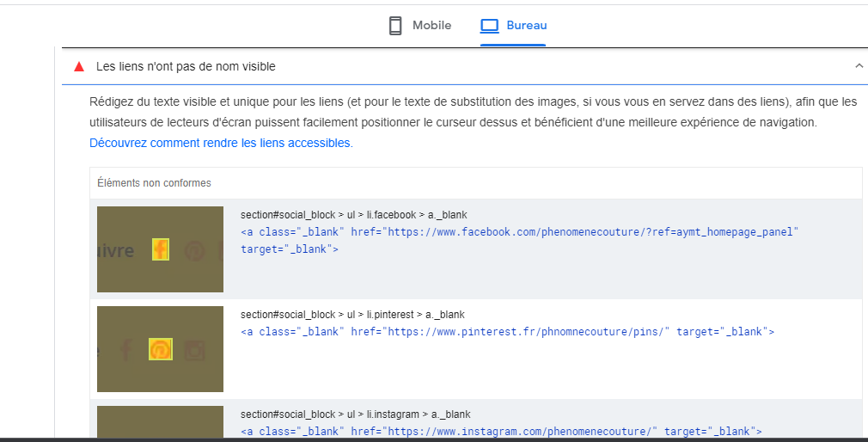Screen dimensions: 868x442
Task: Open "Découvrez comment rendre les liens accessibles" link
Action: point(221,143)
